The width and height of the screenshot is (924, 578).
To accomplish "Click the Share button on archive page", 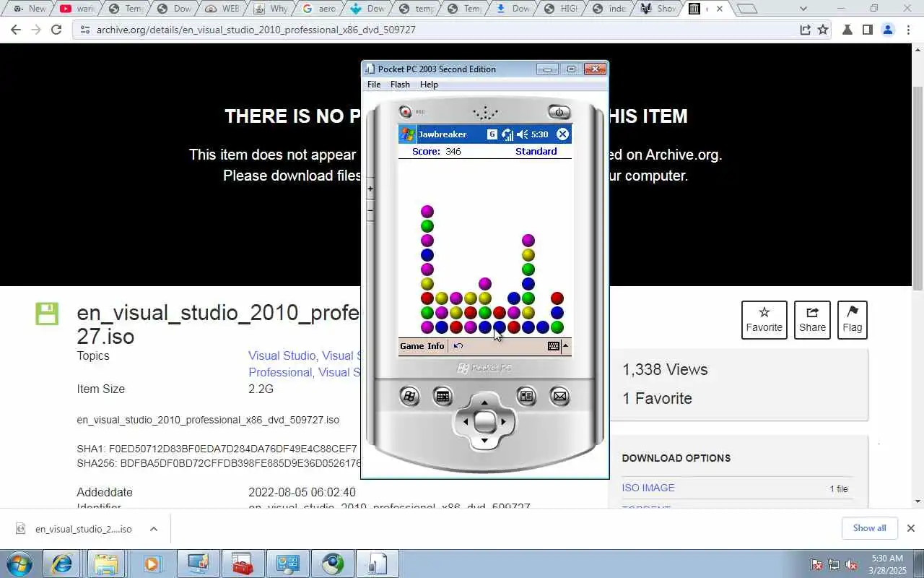I will [x=812, y=320].
